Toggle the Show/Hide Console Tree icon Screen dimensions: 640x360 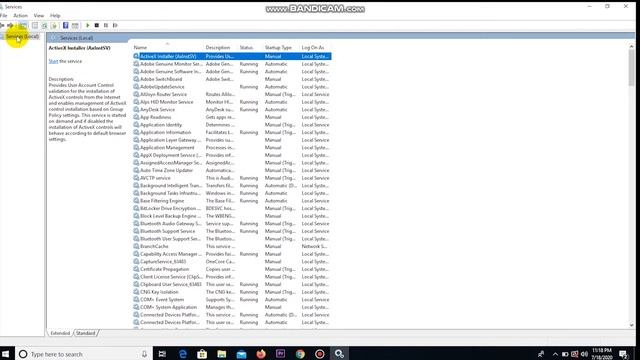23,25
